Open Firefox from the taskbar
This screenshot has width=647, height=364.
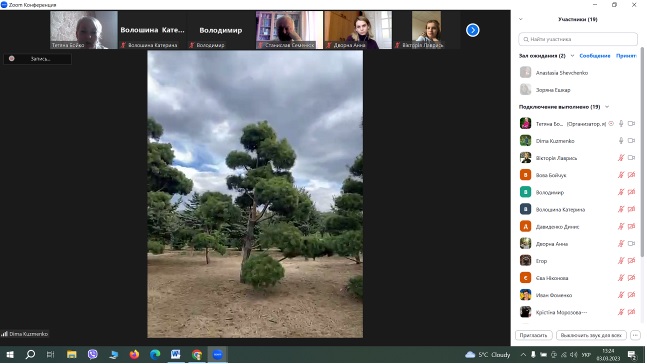[134, 355]
